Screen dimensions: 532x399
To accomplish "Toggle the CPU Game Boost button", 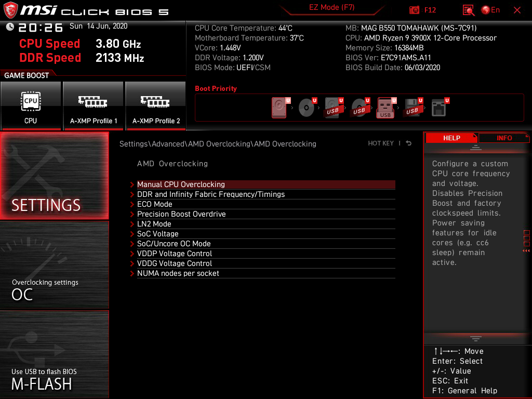I will (31, 105).
